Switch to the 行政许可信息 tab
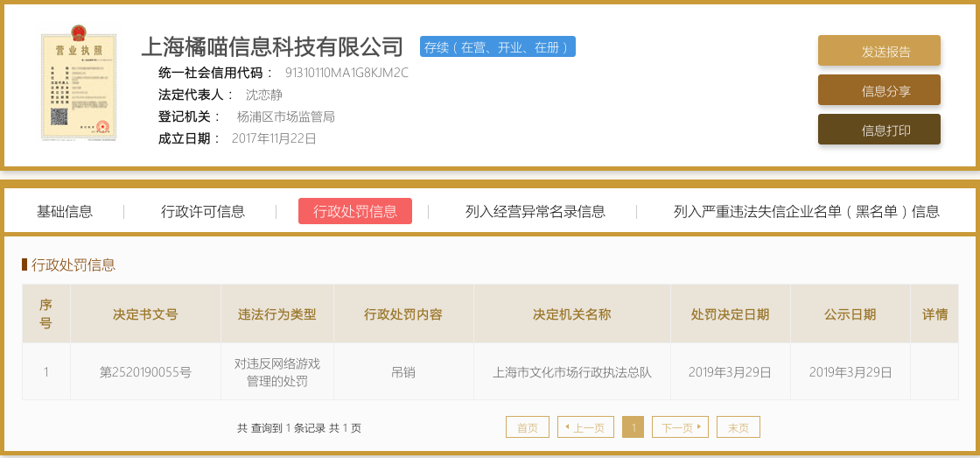The width and height of the screenshot is (980, 458). [x=203, y=211]
